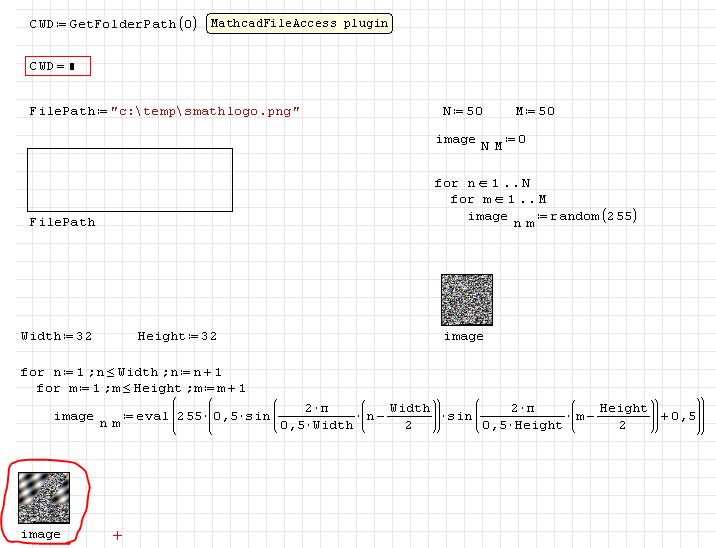
Task: Click the eval( sine formula expression
Action: 430,416
